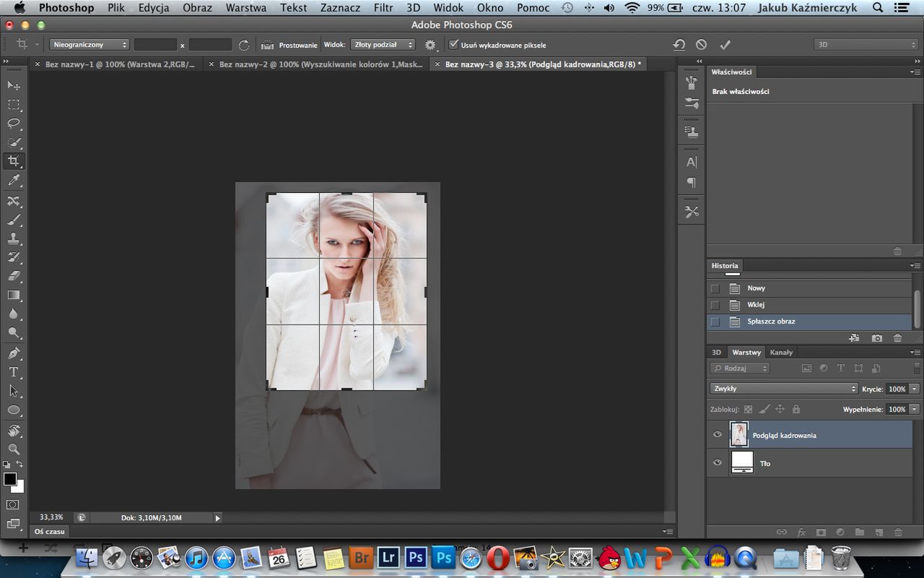The width and height of the screenshot is (924, 578).
Task: Switch to Bez nazwy-2 document tab
Action: [321, 64]
